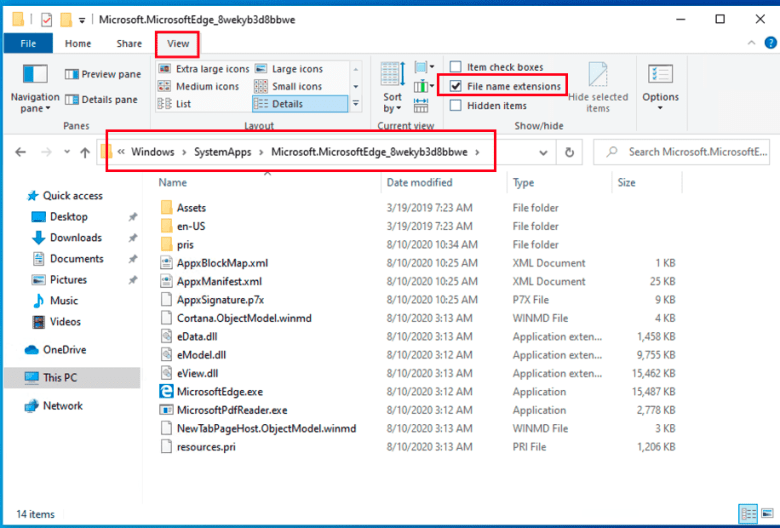Select Extra large icons layout
This screenshot has width=780, height=528.
click(x=203, y=69)
